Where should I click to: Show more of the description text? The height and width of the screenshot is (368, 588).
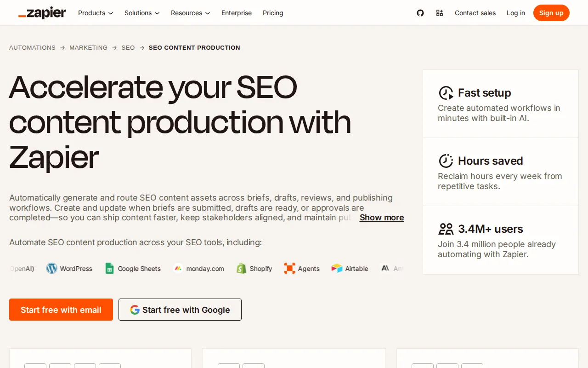click(382, 218)
